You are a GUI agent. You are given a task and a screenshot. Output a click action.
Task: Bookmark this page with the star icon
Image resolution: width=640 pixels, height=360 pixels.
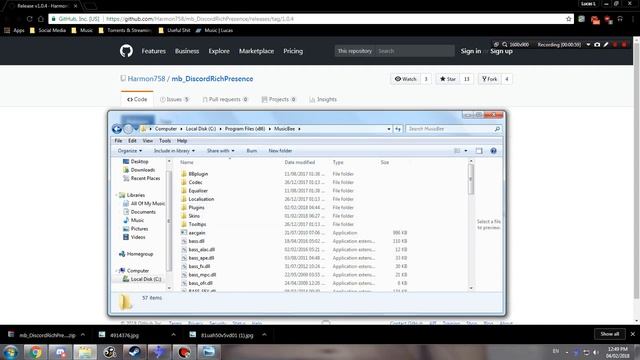(x=569, y=19)
